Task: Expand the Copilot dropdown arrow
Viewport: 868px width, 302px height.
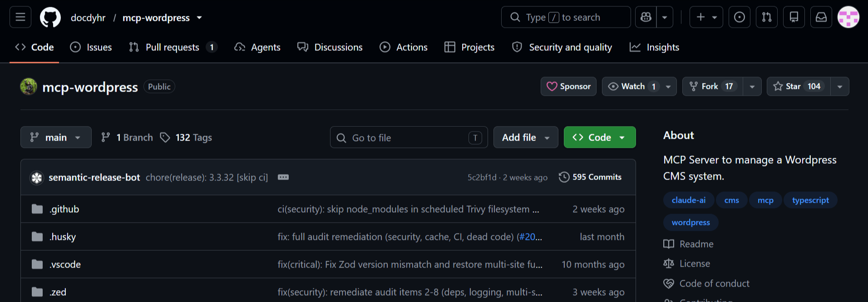Action: coord(665,17)
